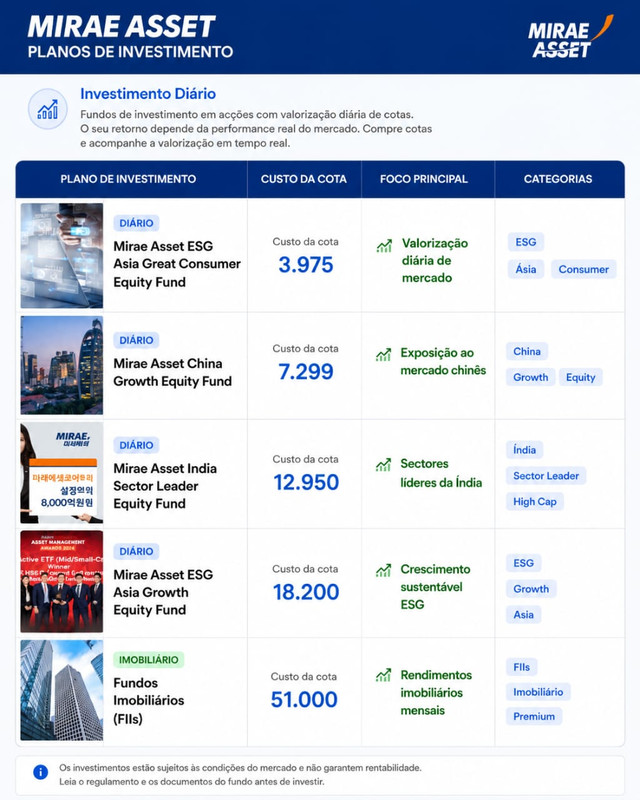Select the Equity category tag
Screen dimensions: 640x800
[581, 378]
